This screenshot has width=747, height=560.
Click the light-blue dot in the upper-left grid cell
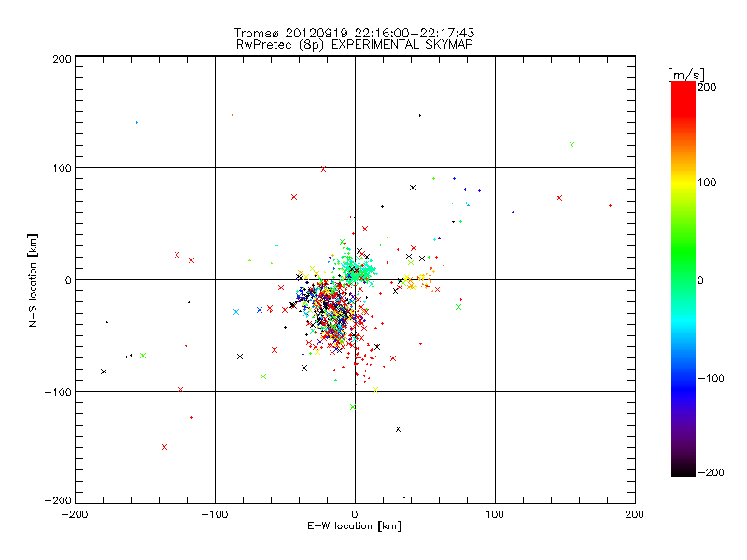click(x=137, y=123)
